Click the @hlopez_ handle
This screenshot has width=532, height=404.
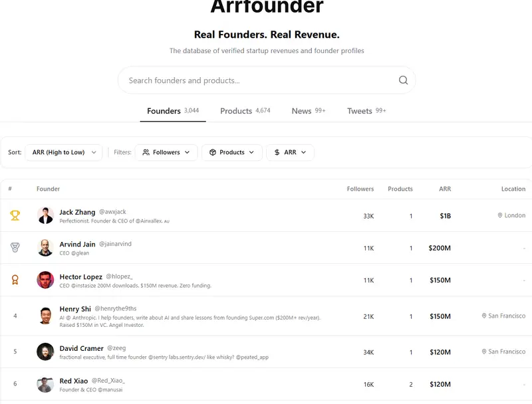[x=119, y=276]
